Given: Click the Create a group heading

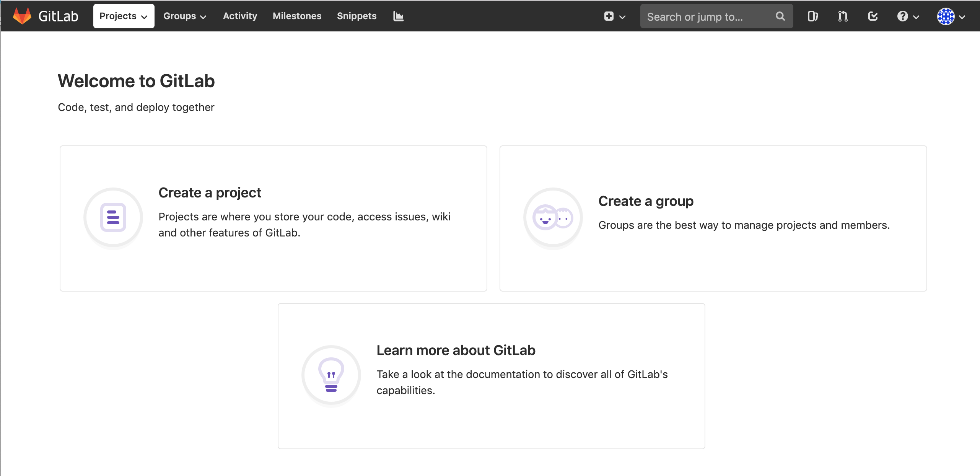Looking at the screenshot, I should 646,201.
